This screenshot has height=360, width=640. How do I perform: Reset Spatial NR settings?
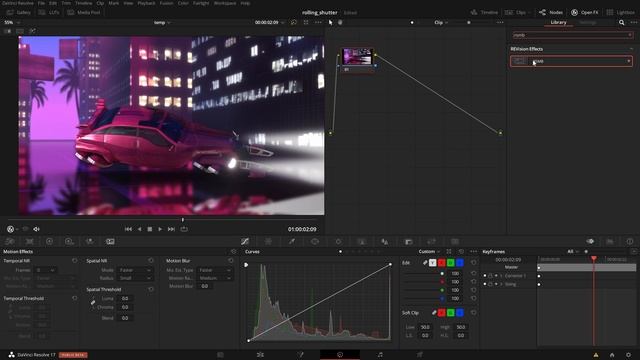pyautogui.click(x=151, y=260)
